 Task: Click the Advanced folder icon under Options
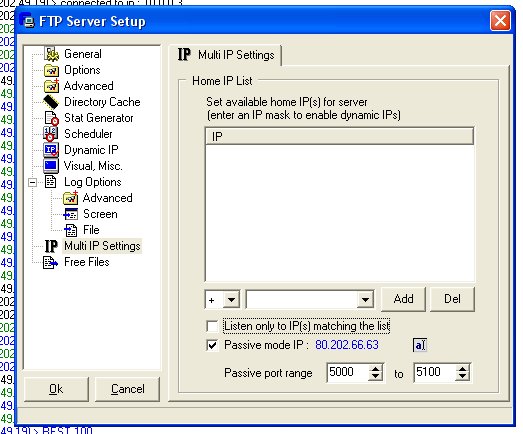point(51,86)
